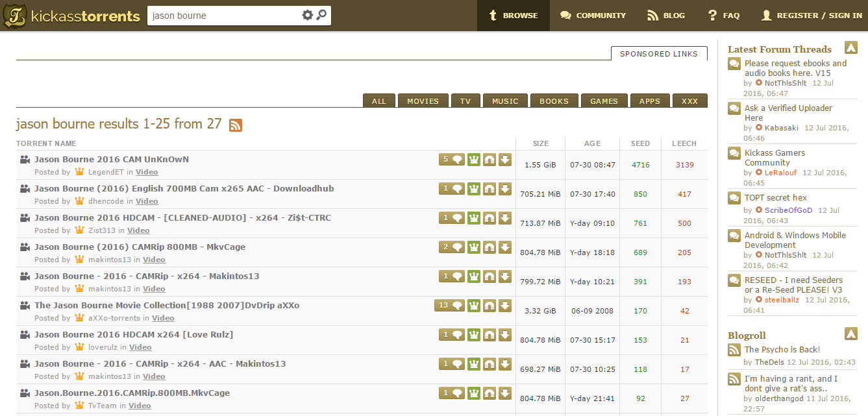Switch to the Games category tab
The image size is (868, 416).
pyautogui.click(x=603, y=101)
